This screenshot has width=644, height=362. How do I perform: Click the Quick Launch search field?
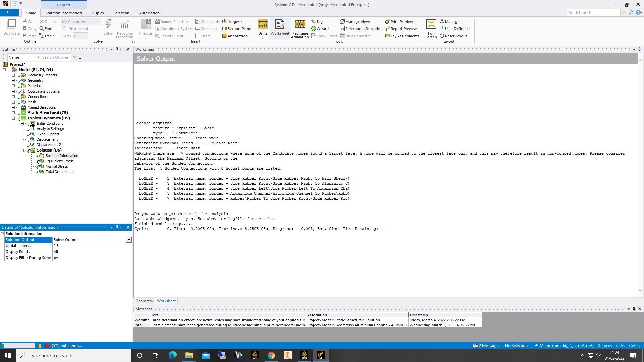(x=593, y=13)
